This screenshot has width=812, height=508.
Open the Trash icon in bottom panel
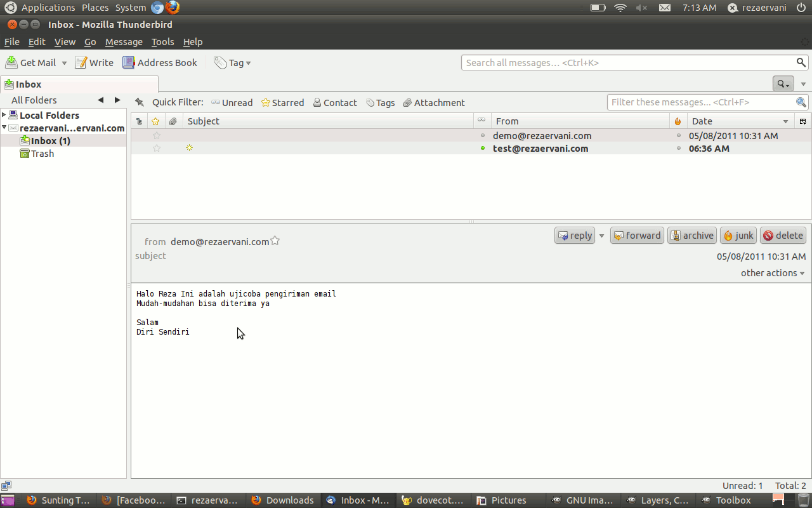(803, 500)
